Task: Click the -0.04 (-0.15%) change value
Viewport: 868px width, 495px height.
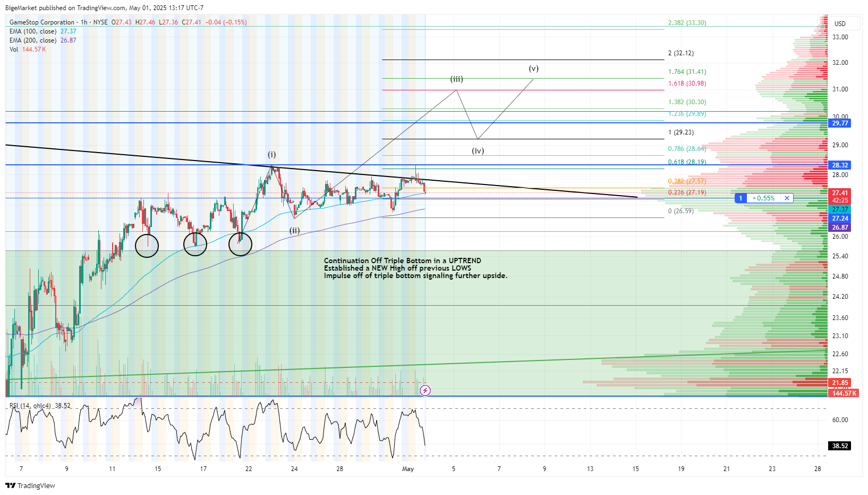Action: click(x=226, y=22)
